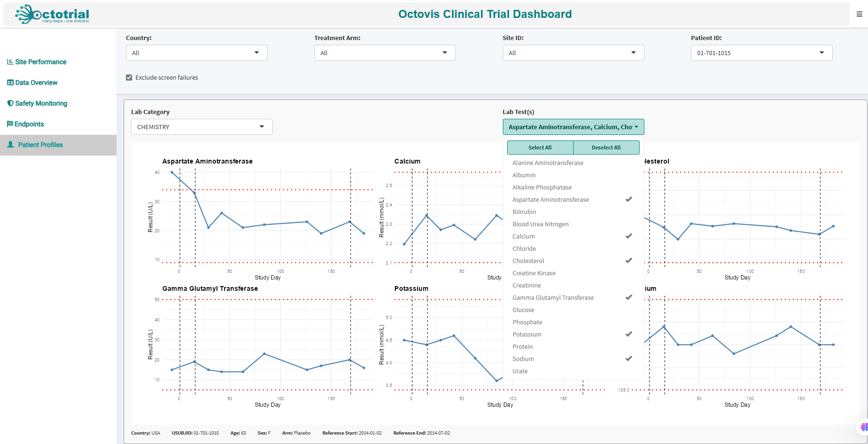
Task: Click the Endpoints flag icon
Action: click(x=10, y=124)
